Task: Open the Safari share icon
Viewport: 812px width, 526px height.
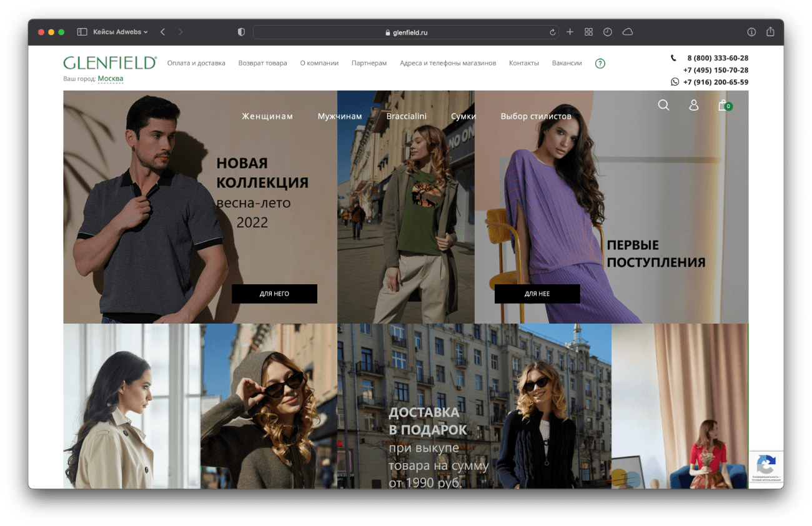Action: click(x=770, y=32)
